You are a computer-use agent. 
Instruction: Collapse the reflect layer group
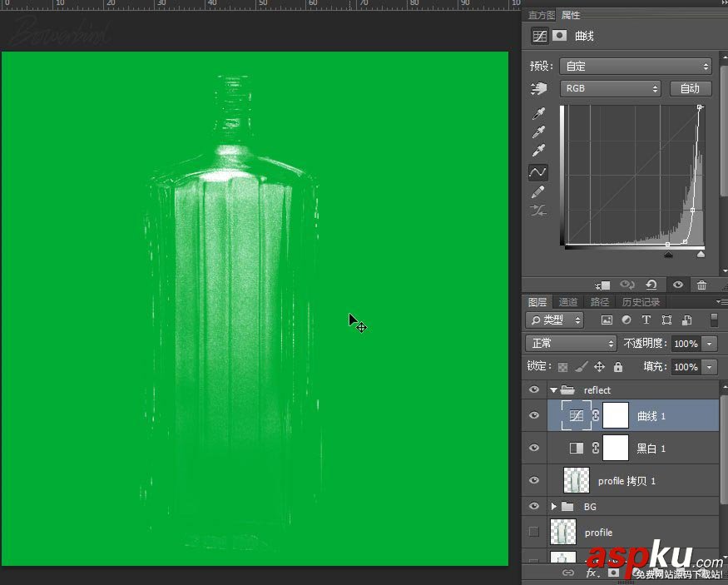click(x=553, y=389)
